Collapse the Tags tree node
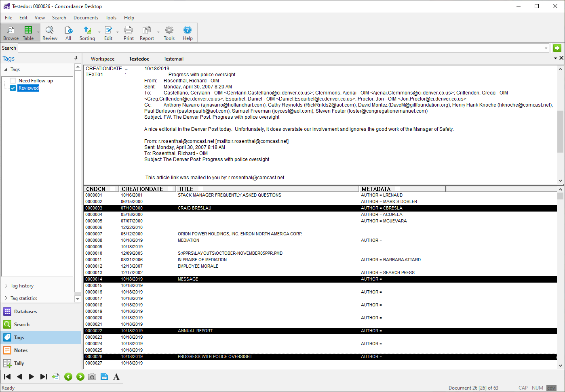 click(6, 69)
